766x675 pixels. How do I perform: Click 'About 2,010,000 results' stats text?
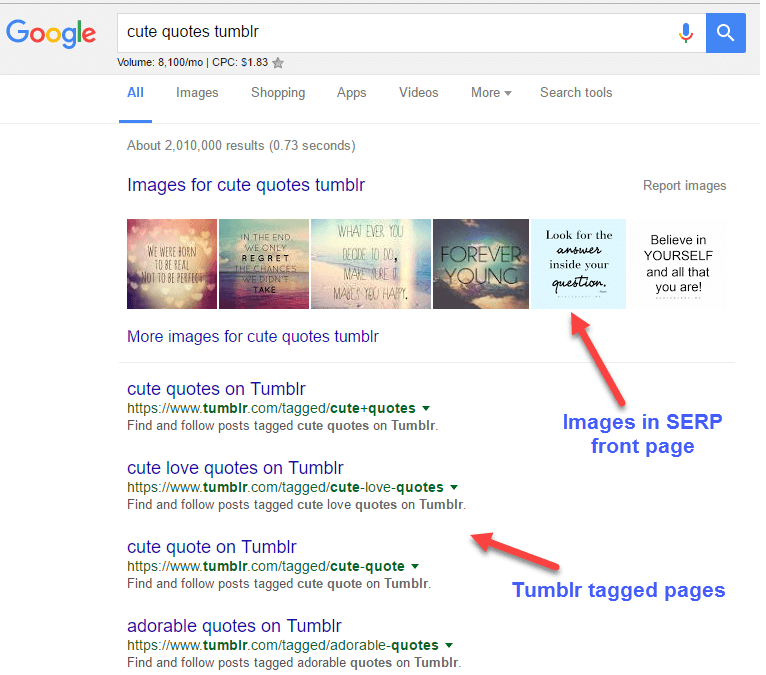(241, 146)
